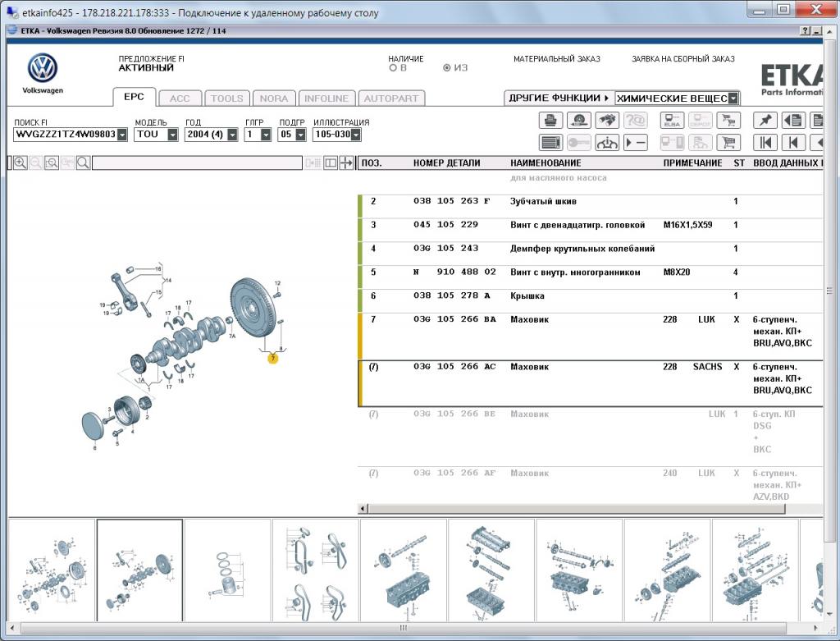Screen dimensions: 840x641
Task: Click МАТЕРИАЛЬНЫЙ ЗАКАЗ label
Action: click(557, 59)
